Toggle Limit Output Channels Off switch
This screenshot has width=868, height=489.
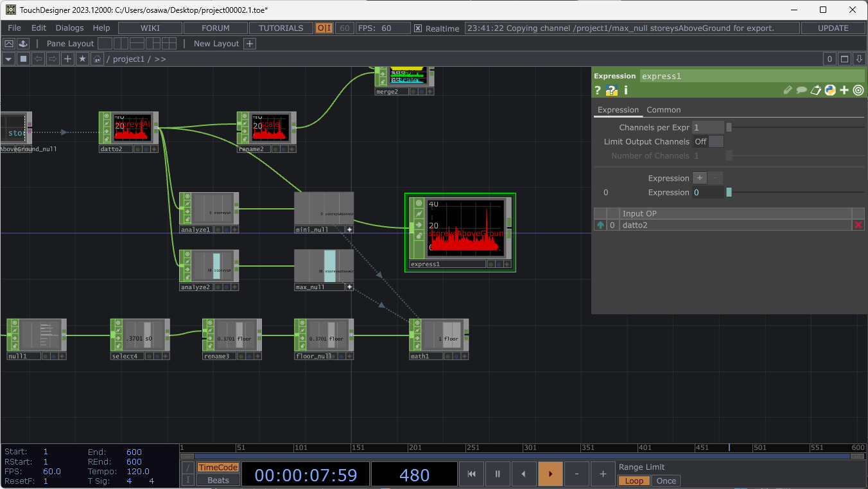(x=707, y=141)
